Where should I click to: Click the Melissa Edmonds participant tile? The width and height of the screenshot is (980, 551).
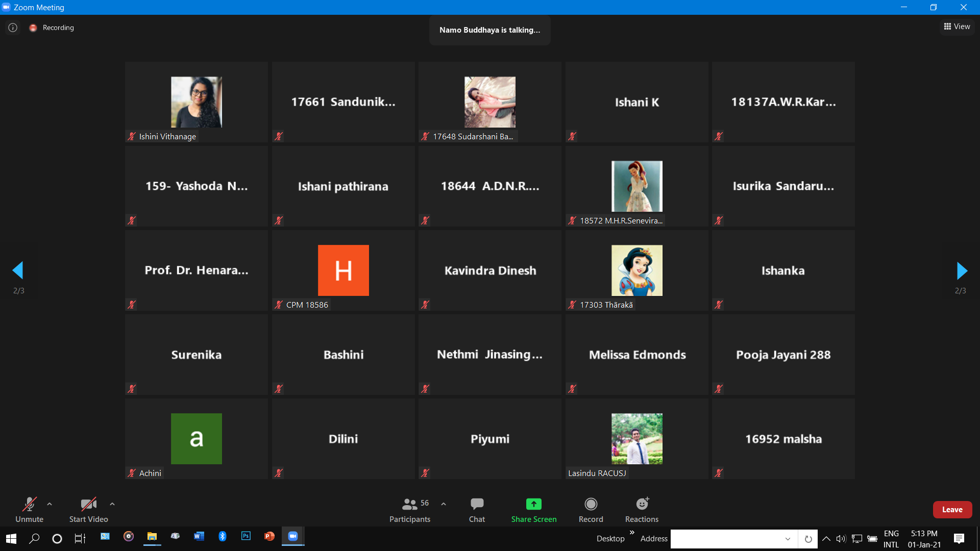pos(637,355)
